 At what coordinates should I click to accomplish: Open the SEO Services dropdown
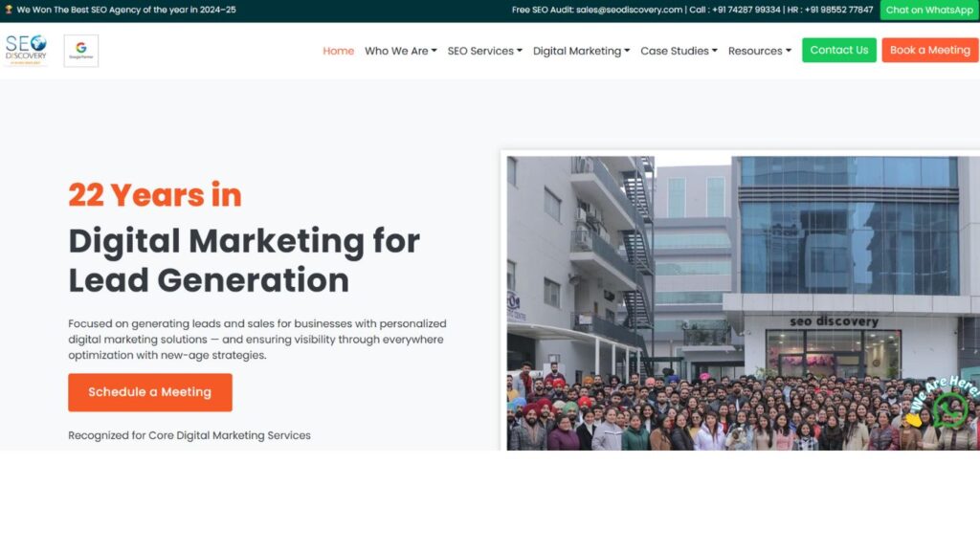coord(484,51)
